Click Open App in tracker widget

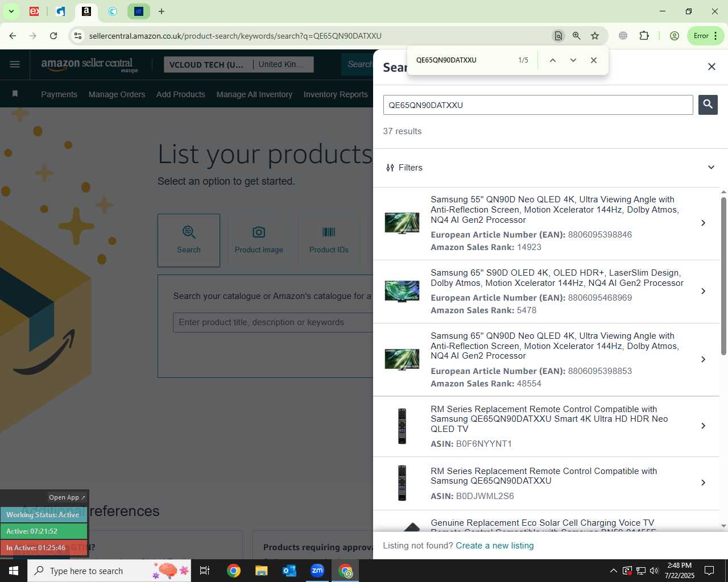pos(67,497)
